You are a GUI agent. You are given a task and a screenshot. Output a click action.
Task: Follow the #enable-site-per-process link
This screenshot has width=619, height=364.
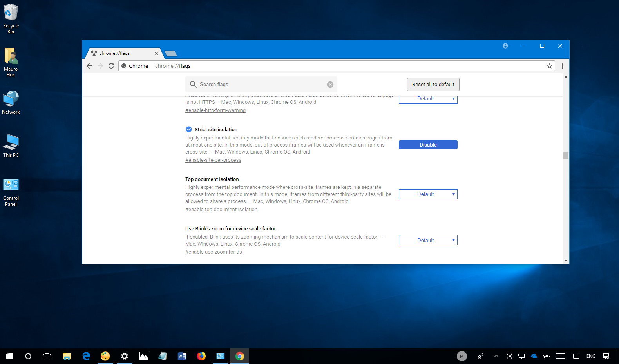point(213,160)
